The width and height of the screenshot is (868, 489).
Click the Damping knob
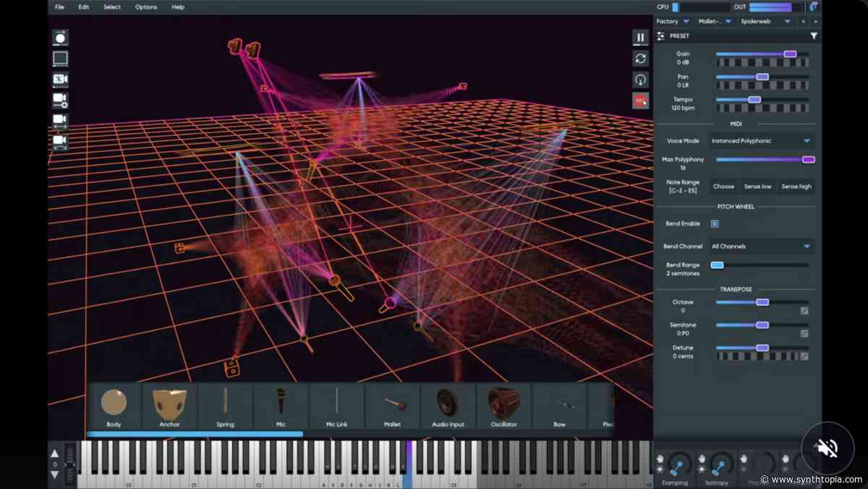pyautogui.click(x=679, y=463)
